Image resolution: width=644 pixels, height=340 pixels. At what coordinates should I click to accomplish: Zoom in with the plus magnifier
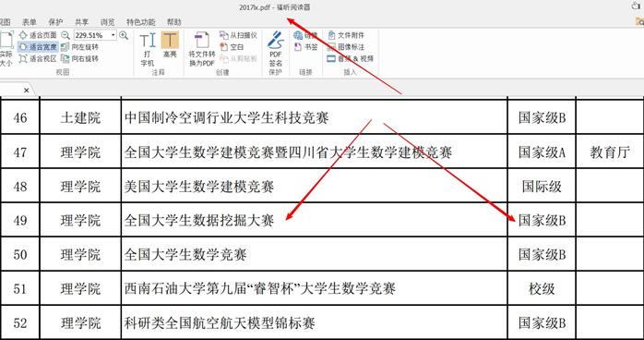pyautogui.click(x=124, y=35)
